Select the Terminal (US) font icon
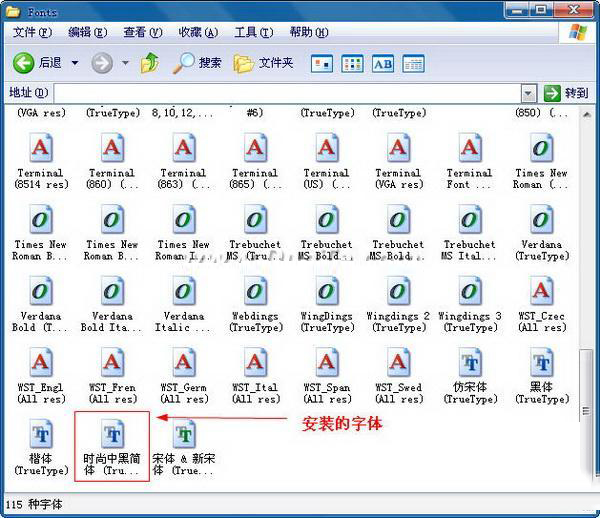600x518 pixels. coord(327,147)
